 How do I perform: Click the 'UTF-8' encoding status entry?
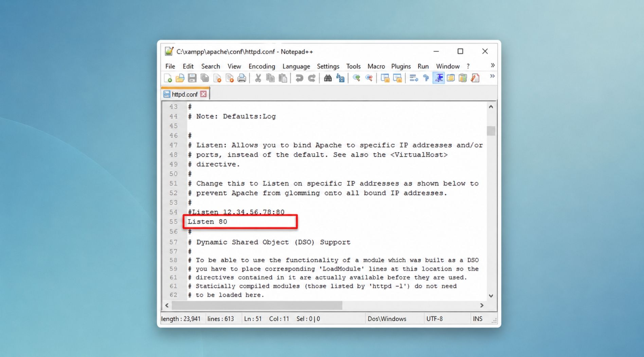point(434,319)
